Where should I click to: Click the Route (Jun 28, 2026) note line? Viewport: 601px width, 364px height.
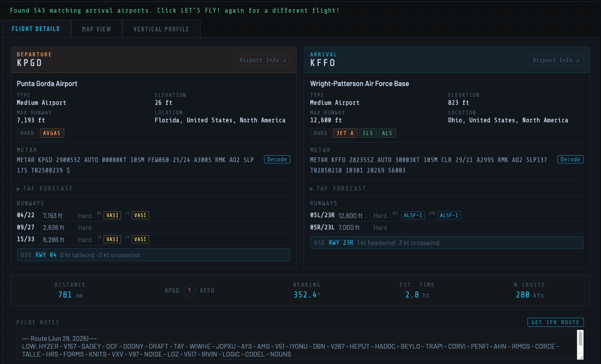[59, 339]
